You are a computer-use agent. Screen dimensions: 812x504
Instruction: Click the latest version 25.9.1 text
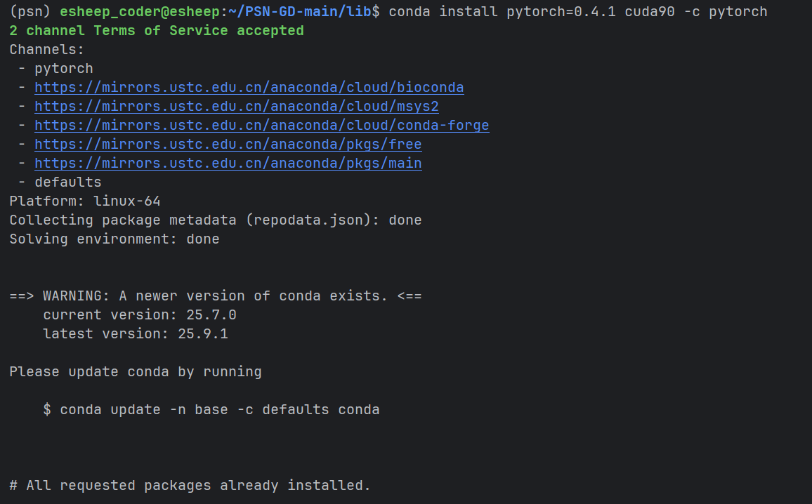[x=135, y=334]
